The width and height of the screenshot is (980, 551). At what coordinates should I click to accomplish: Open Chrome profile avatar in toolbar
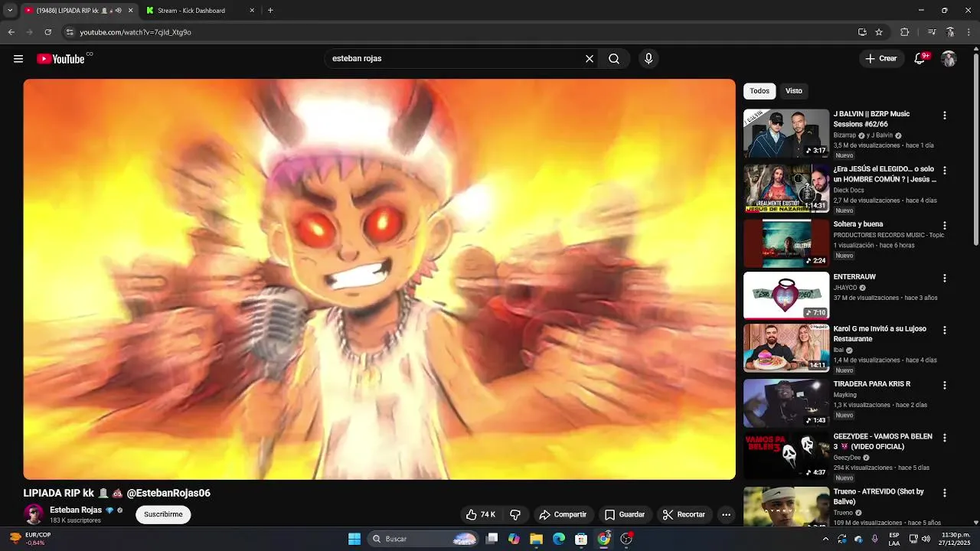[x=950, y=32]
